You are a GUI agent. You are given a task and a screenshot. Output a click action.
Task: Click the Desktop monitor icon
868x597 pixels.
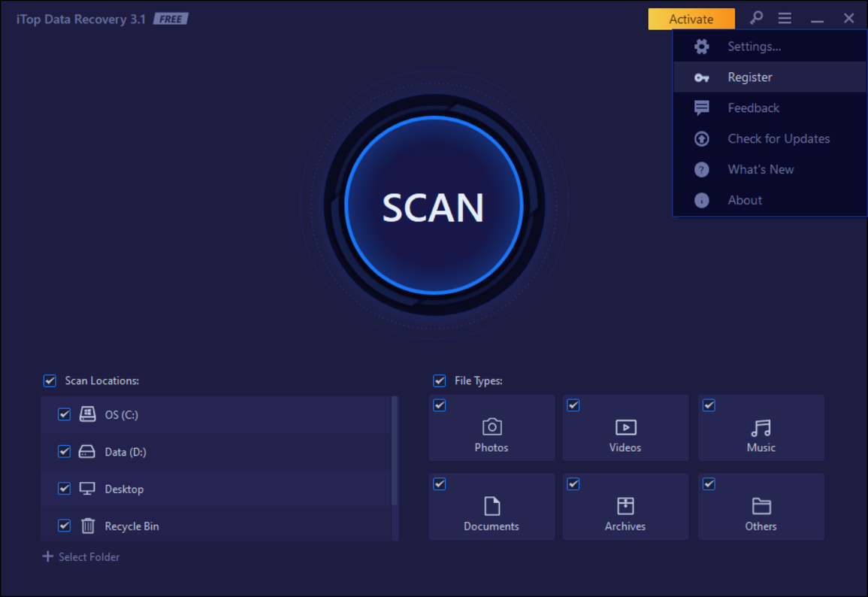(x=87, y=489)
